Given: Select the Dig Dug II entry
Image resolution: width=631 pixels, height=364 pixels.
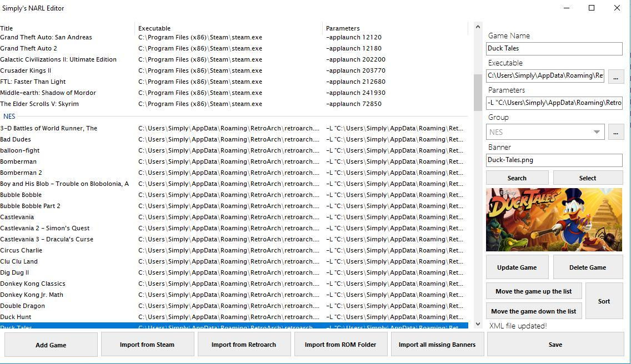Looking at the screenshot, I should [234, 272].
